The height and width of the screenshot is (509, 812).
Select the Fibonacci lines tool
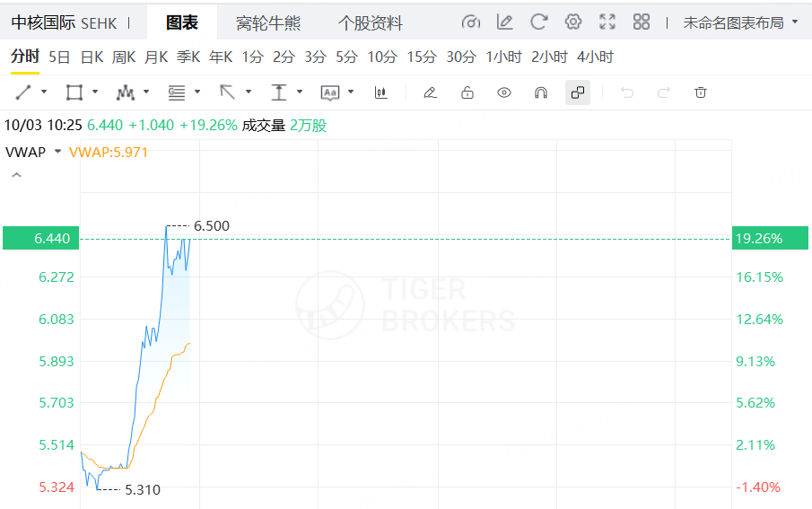(177, 92)
